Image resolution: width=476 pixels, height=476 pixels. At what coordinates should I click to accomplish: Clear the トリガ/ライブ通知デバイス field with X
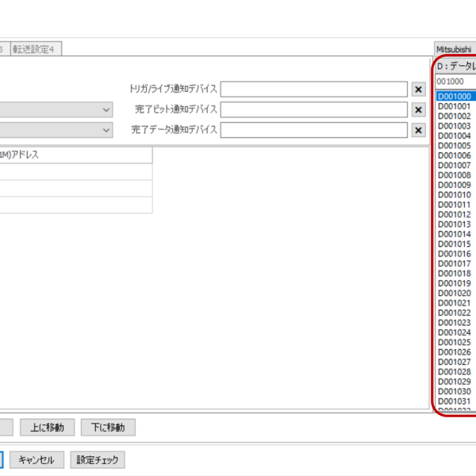pos(419,89)
